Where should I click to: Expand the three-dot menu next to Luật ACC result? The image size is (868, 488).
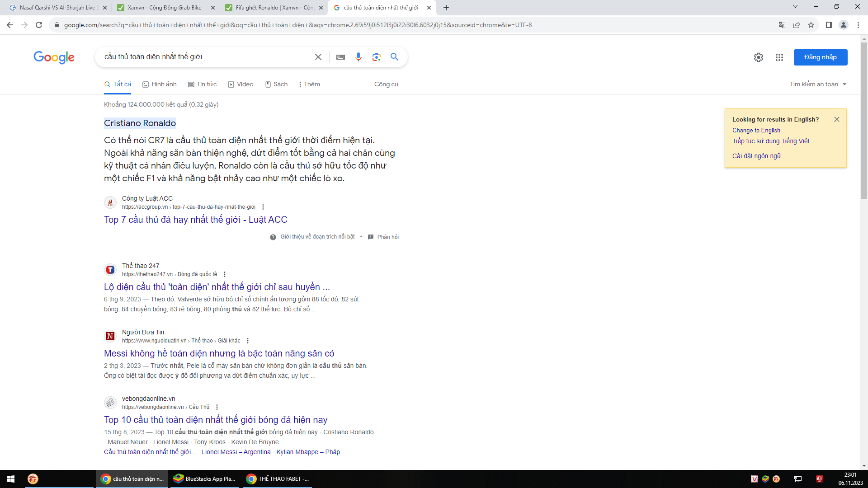click(263, 206)
